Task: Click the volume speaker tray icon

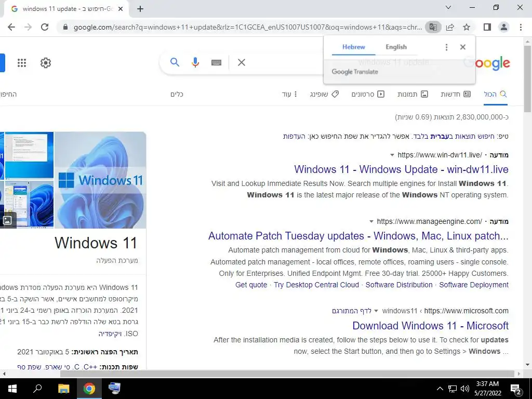Action: click(465, 389)
